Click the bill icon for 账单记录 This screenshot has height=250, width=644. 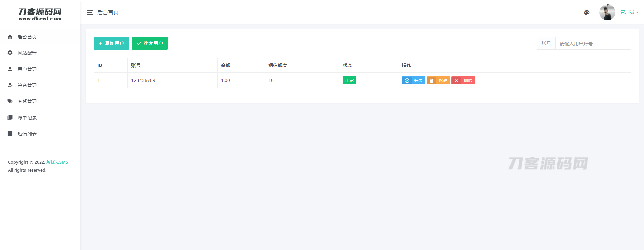(x=10, y=117)
